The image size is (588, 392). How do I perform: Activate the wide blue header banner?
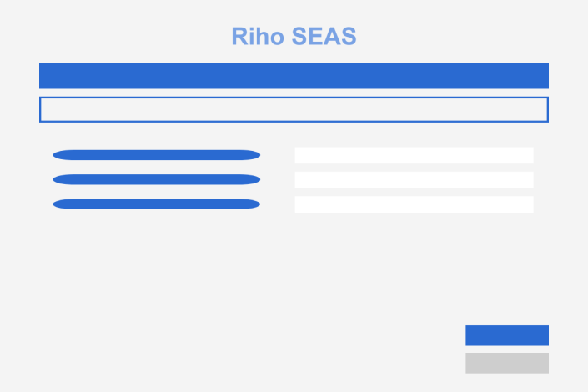(x=294, y=76)
